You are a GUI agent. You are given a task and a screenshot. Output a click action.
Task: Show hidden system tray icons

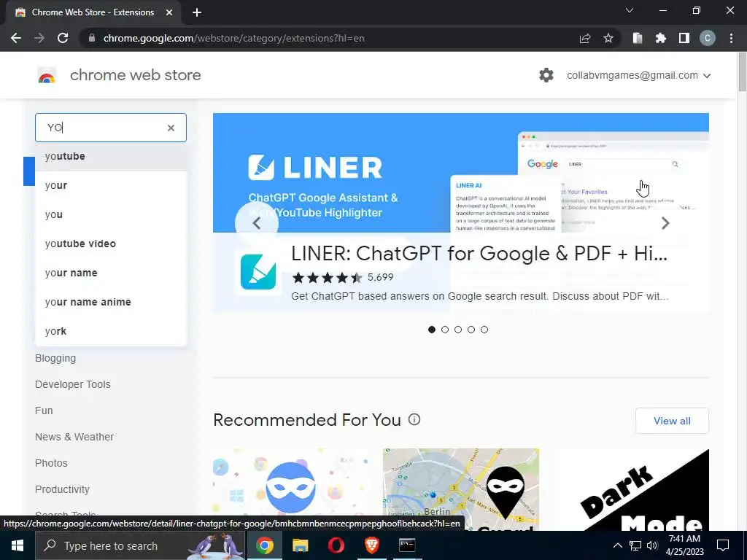click(617, 545)
